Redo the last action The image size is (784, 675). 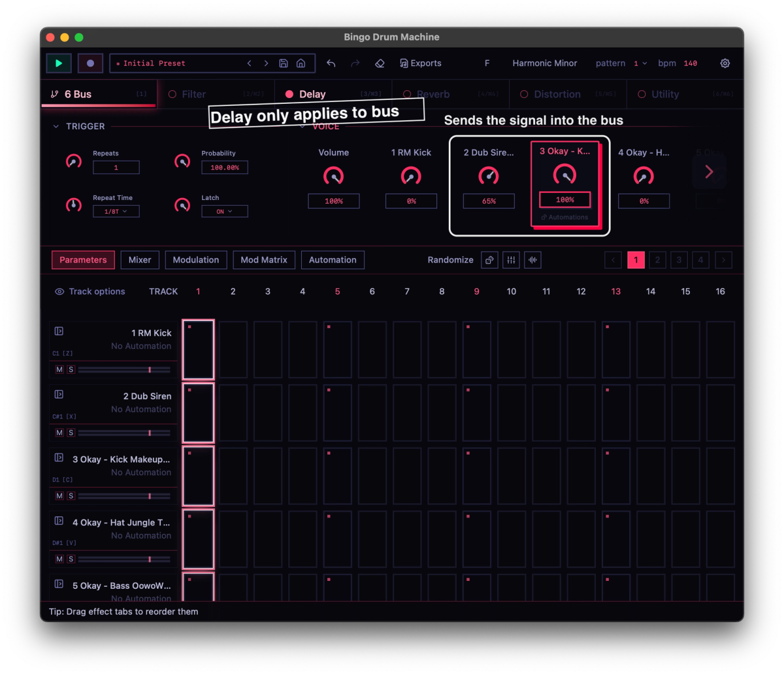(x=355, y=63)
